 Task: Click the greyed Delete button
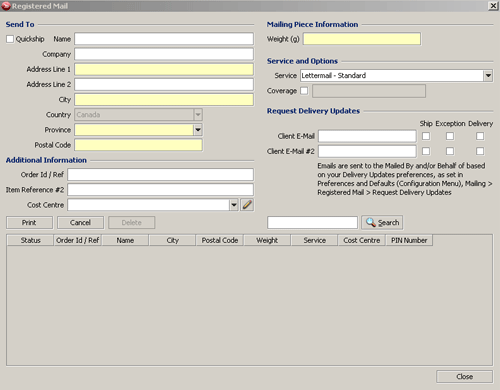coord(132,223)
